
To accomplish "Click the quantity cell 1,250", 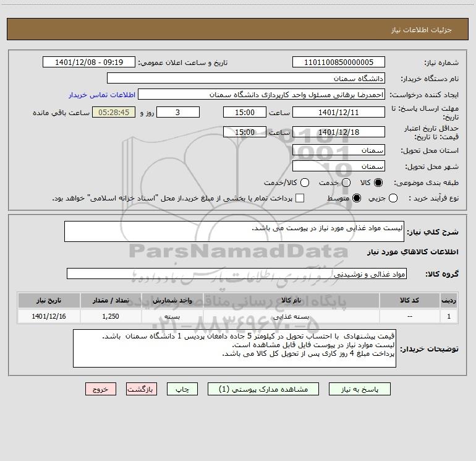I will (x=111, y=316).
